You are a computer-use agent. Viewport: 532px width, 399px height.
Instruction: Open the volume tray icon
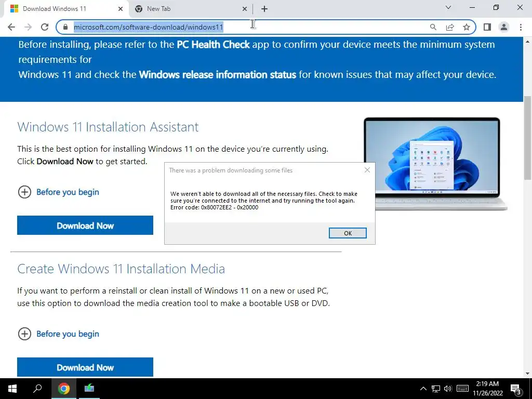click(448, 389)
